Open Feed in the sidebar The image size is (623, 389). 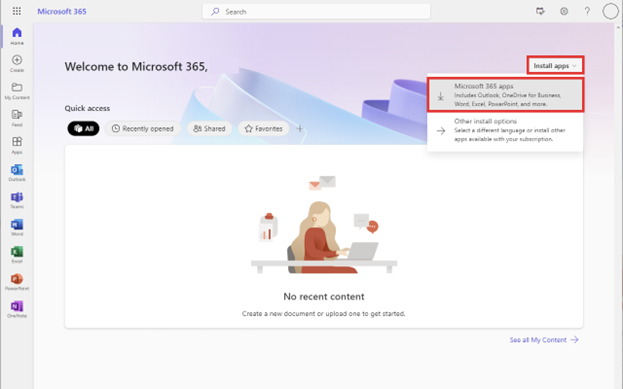tap(17, 118)
